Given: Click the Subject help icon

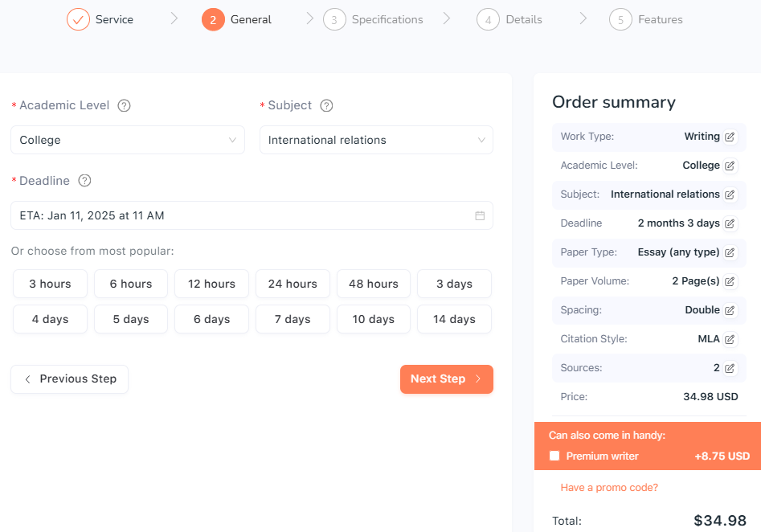Looking at the screenshot, I should point(326,105).
